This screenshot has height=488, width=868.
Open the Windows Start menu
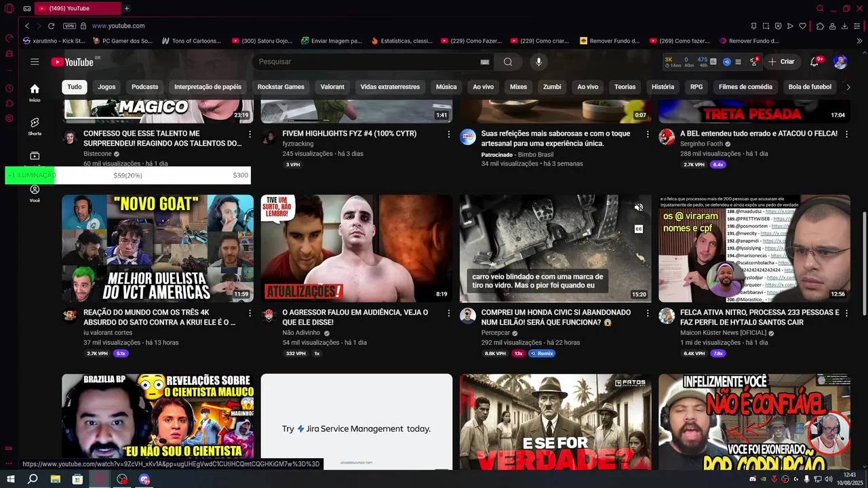coord(10,479)
